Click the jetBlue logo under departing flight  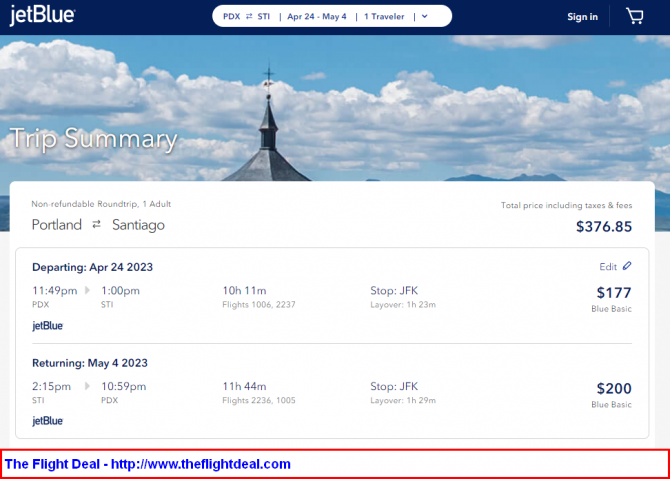(47, 326)
